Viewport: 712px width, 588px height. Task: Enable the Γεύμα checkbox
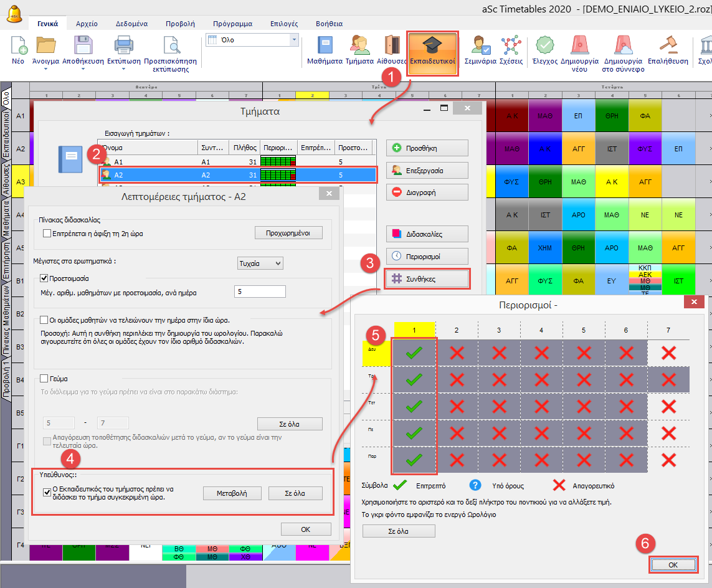(44, 378)
